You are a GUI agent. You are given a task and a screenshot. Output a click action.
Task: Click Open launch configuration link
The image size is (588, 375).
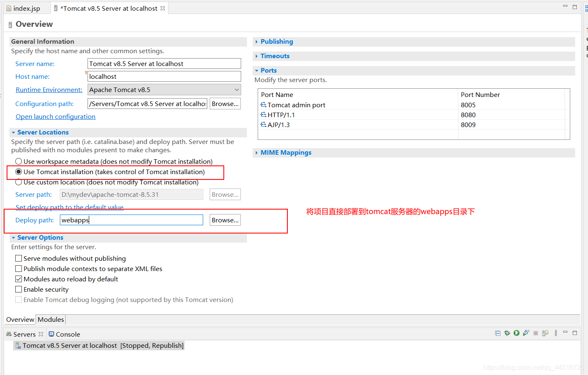coord(55,116)
